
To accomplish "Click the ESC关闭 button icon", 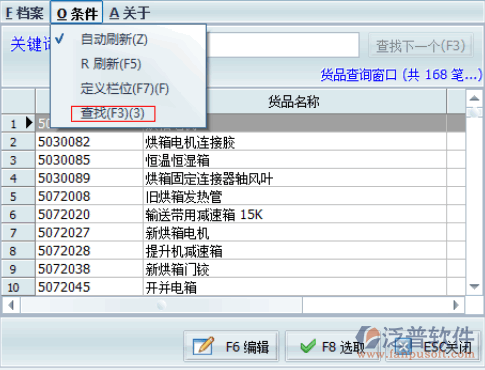I will 403,347.
